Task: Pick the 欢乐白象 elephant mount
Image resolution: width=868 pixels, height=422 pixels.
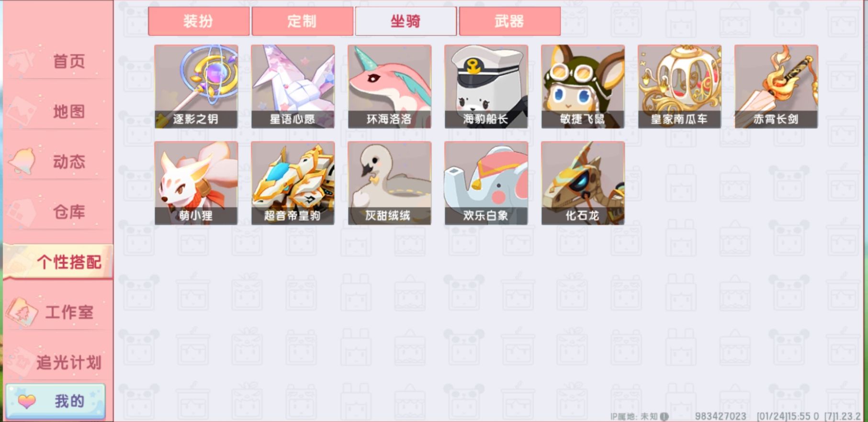Action: pyautogui.click(x=486, y=183)
